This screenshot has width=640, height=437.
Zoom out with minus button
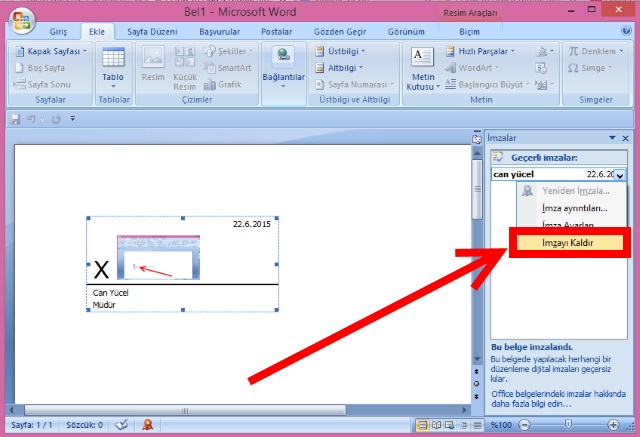point(524,425)
